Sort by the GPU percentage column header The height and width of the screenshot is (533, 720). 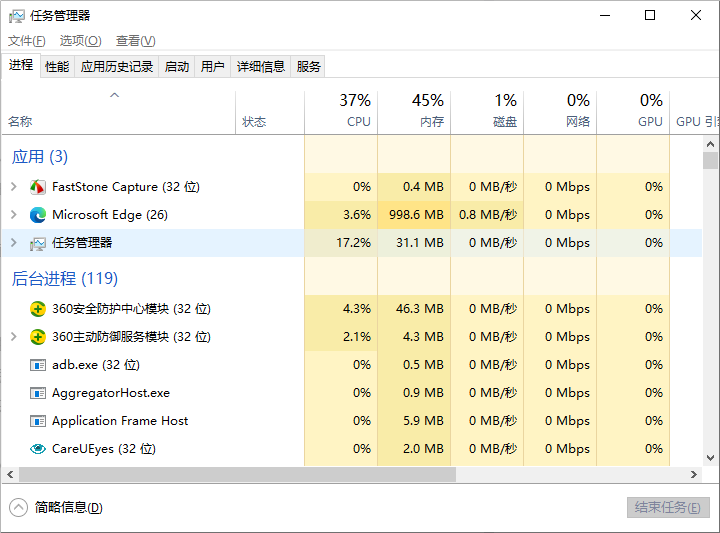click(x=633, y=112)
